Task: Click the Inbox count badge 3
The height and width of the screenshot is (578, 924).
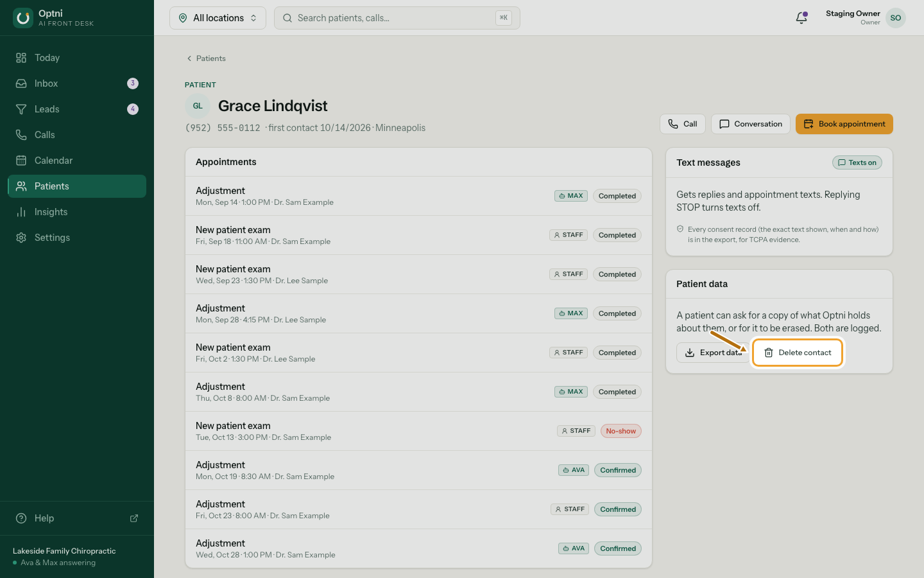Action: point(133,83)
